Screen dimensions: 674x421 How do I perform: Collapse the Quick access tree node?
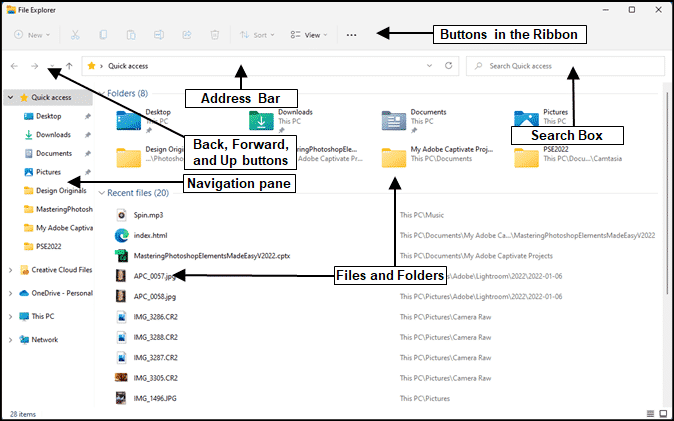point(11,98)
